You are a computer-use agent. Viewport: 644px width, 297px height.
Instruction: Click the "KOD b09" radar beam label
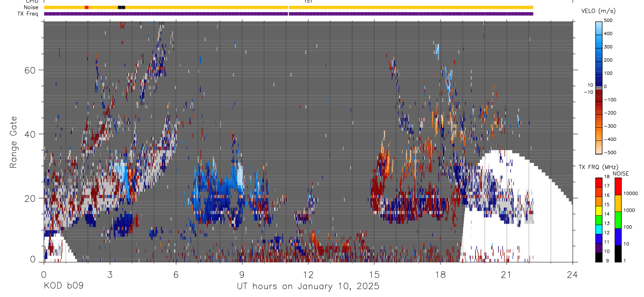(x=63, y=287)
